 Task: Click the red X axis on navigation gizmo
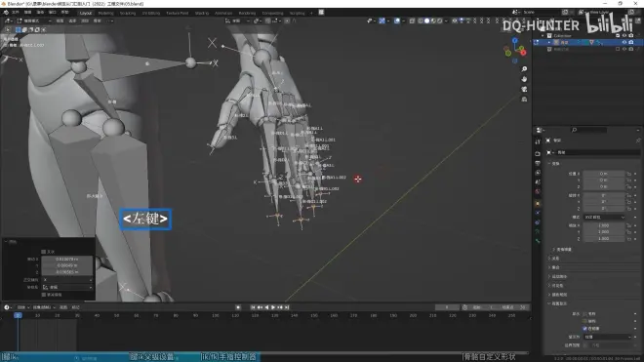coord(523,52)
